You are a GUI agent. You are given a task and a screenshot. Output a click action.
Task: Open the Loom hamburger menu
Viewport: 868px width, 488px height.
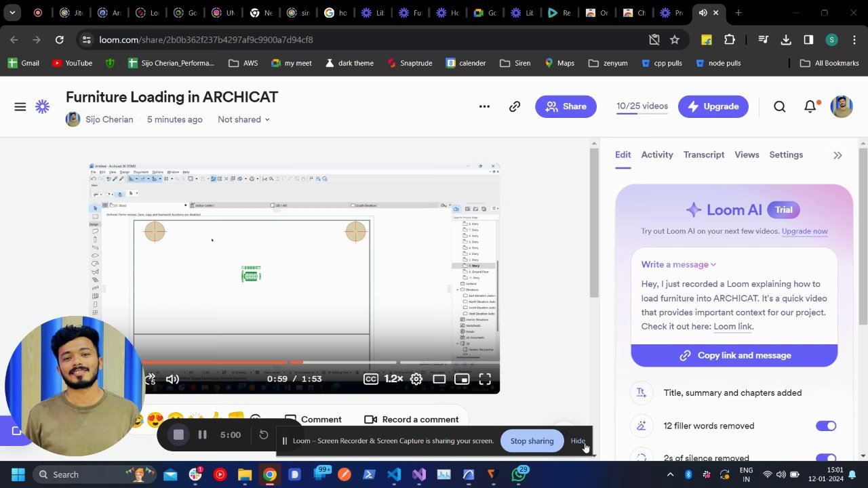pyautogui.click(x=20, y=106)
